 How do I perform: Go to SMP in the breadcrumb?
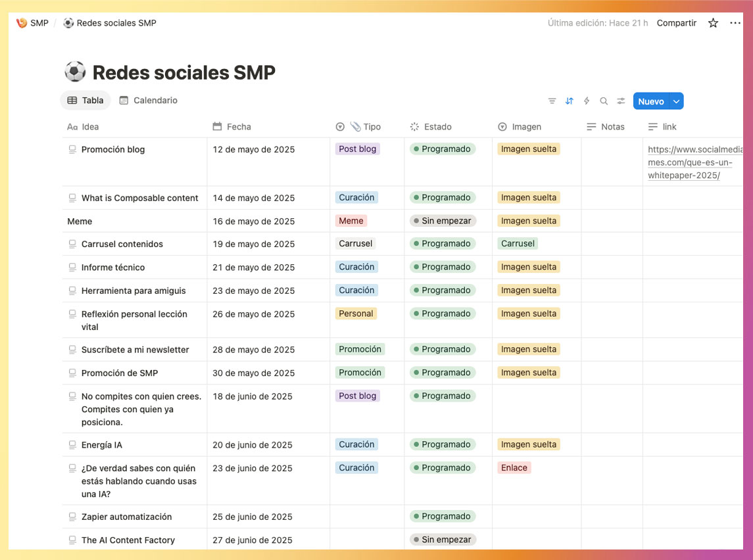point(39,23)
